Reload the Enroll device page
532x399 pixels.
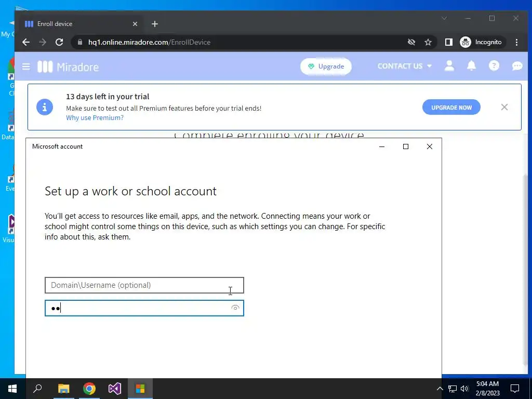point(59,42)
